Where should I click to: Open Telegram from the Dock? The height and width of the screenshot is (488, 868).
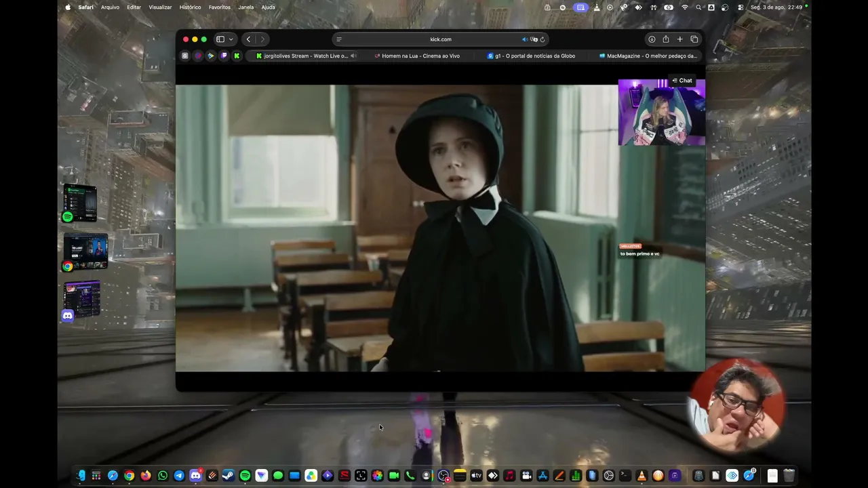point(179,476)
